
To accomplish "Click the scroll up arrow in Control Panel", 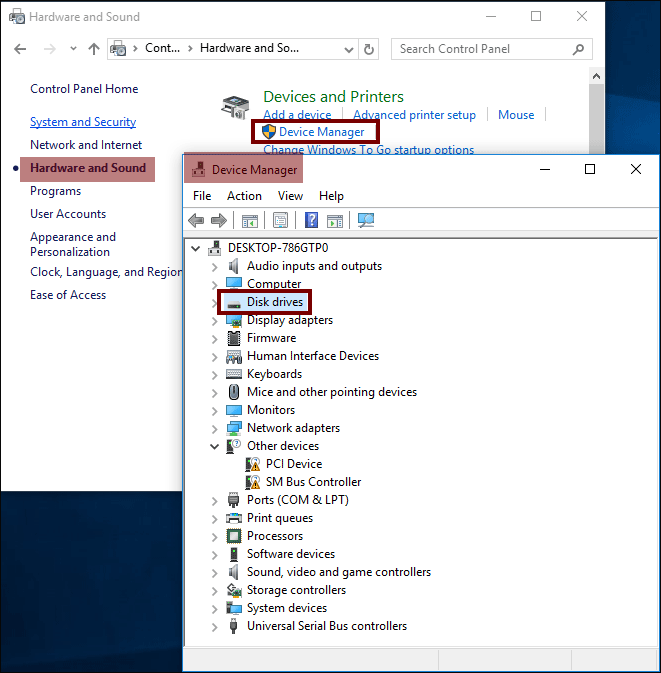I will point(596,76).
